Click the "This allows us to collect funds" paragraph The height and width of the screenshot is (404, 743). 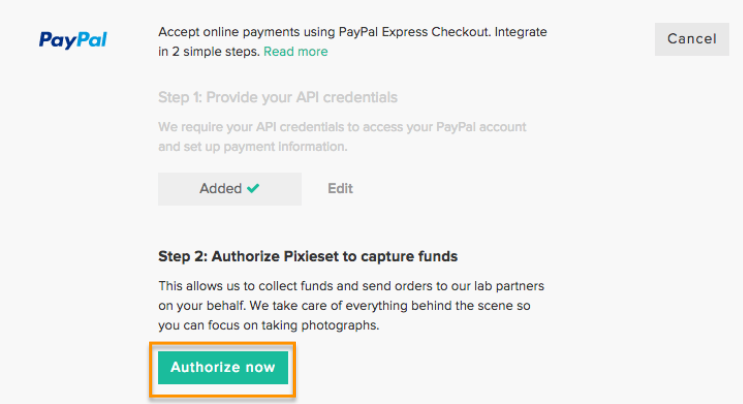pos(351,305)
